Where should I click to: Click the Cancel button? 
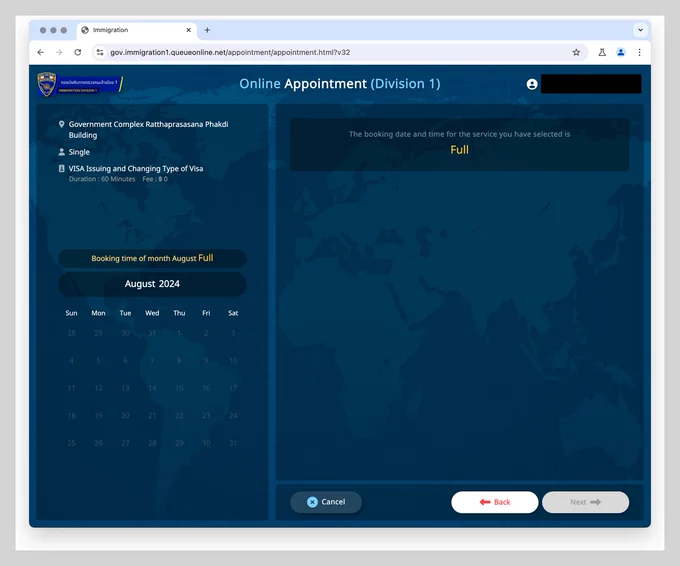[326, 502]
